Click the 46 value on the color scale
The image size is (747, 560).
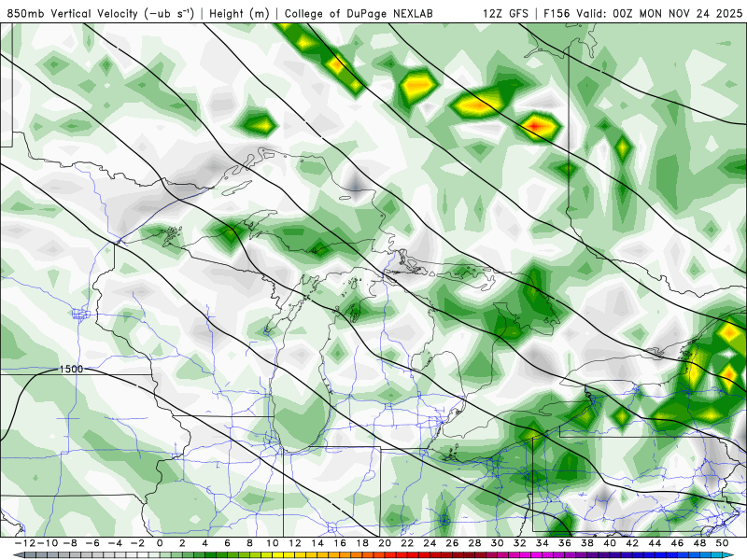(677, 543)
